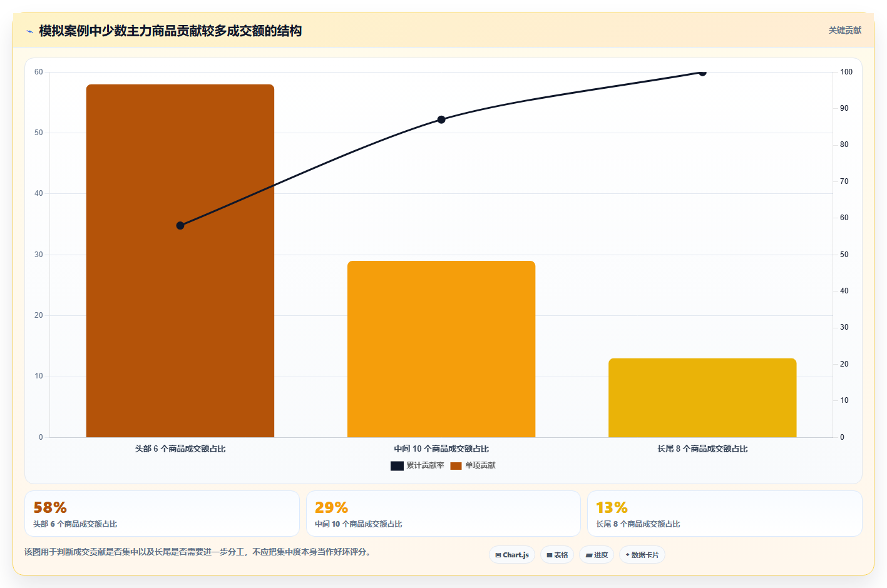Click the 关键贡献 tag in the header
Image resolution: width=887 pixels, height=588 pixels.
point(845,30)
